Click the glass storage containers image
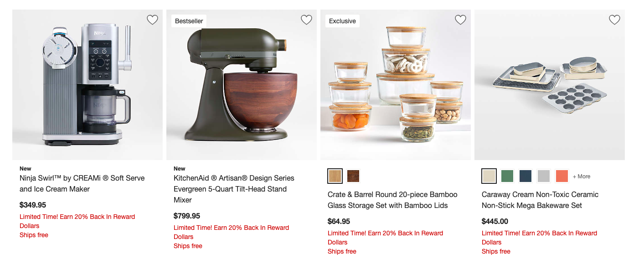644x270 pixels. coord(395,85)
